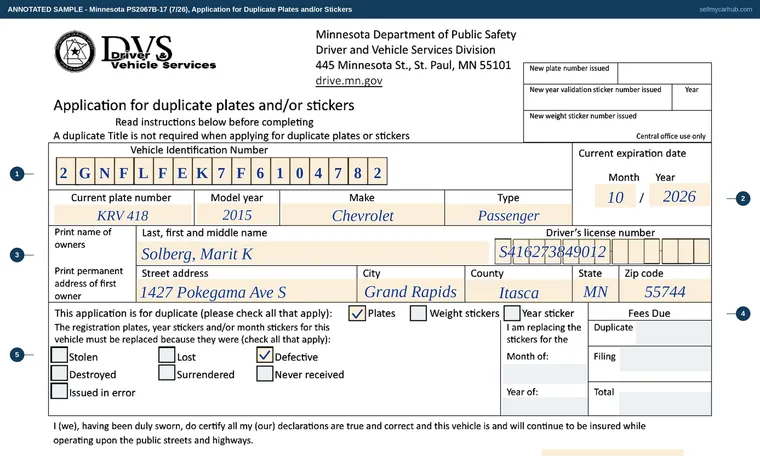Check the Never received checkbox
Screen dimensions: 760x456
(x=265, y=373)
